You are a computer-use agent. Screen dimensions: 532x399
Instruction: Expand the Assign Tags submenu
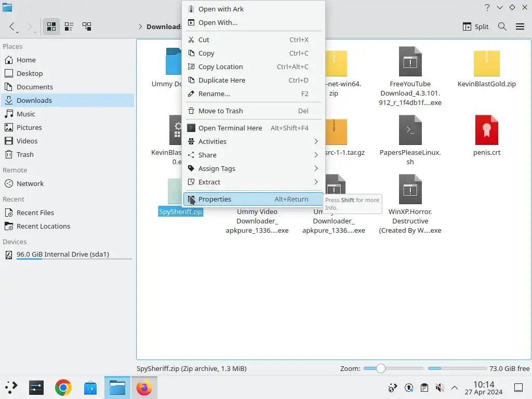pos(253,169)
